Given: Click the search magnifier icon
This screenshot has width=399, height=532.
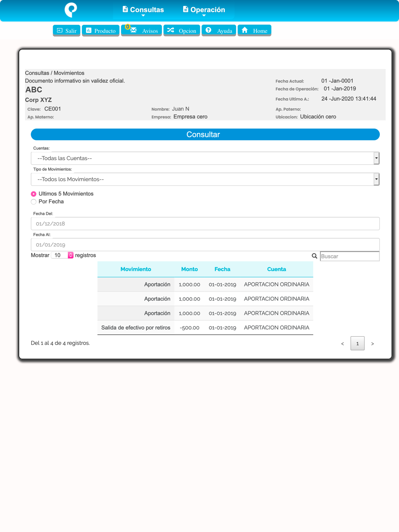Looking at the screenshot, I should click(314, 256).
